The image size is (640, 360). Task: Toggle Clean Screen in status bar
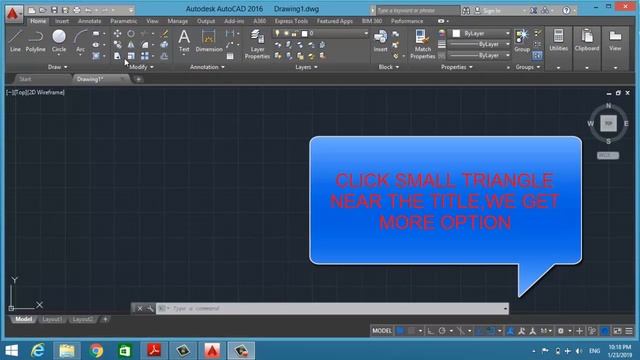point(618,331)
